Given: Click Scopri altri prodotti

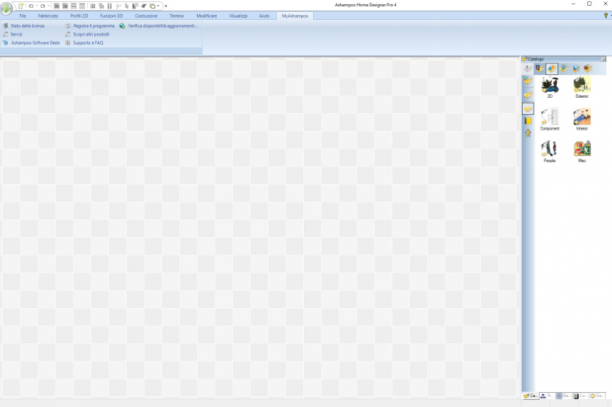Looking at the screenshot, I should [x=87, y=34].
